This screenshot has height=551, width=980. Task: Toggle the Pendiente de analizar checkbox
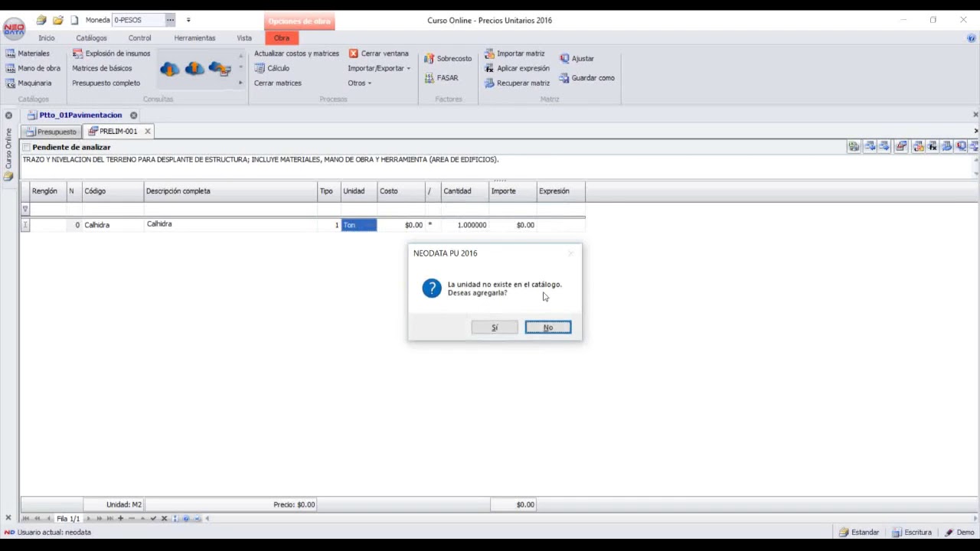pyautogui.click(x=26, y=147)
